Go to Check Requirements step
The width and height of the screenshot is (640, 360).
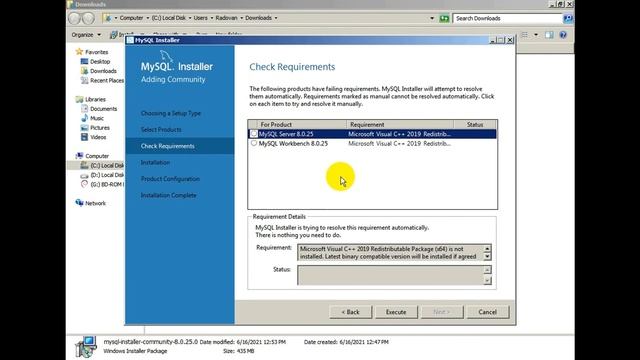[x=167, y=146]
